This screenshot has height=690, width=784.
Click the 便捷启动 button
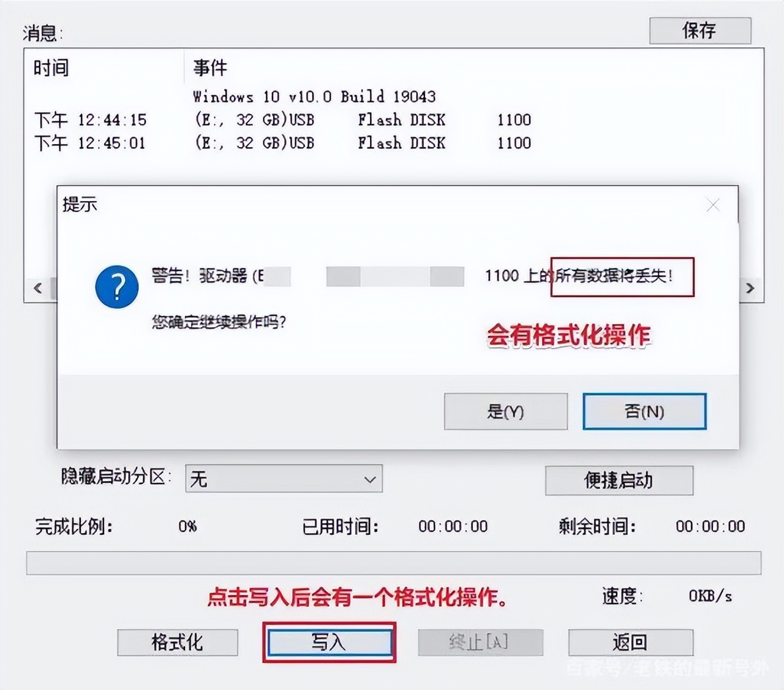pyautogui.click(x=618, y=480)
